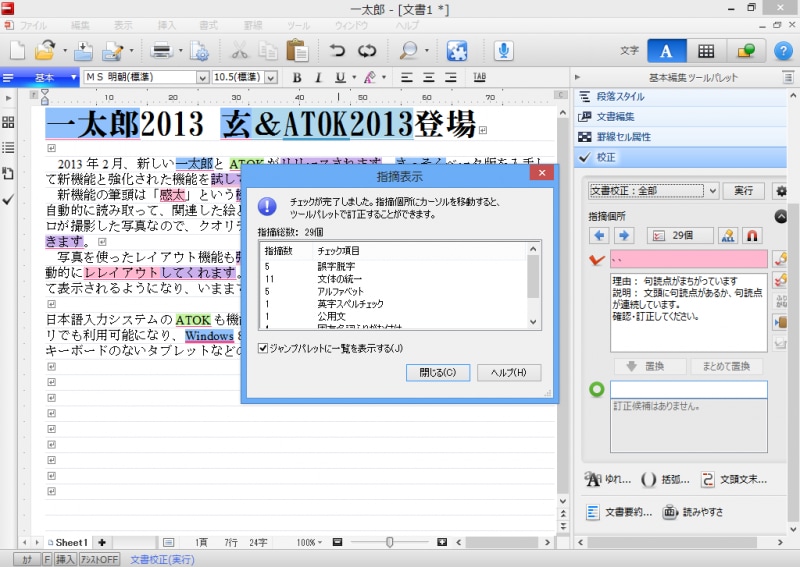The width and height of the screenshot is (800, 567).
Task: Go to next pointed item arrow
Action: 623,235
